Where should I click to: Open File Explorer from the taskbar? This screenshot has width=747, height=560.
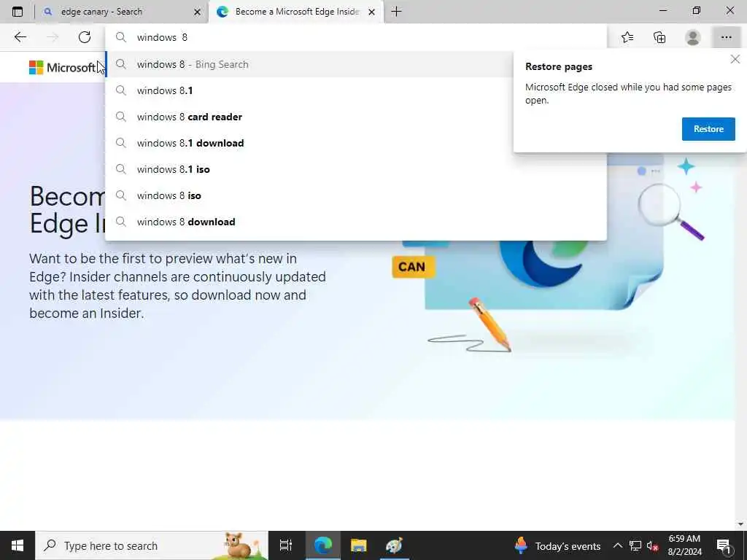click(x=359, y=545)
